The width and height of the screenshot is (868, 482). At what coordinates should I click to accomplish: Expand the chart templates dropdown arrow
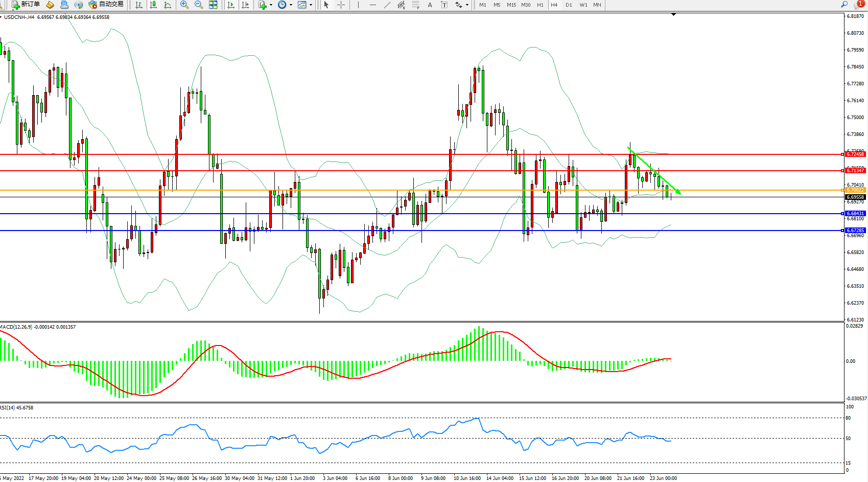(x=311, y=5)
